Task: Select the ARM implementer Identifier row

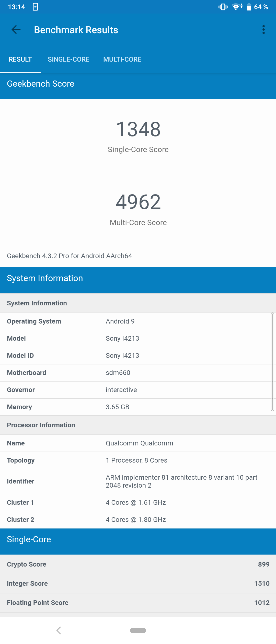Action: [x=138, y=481]
